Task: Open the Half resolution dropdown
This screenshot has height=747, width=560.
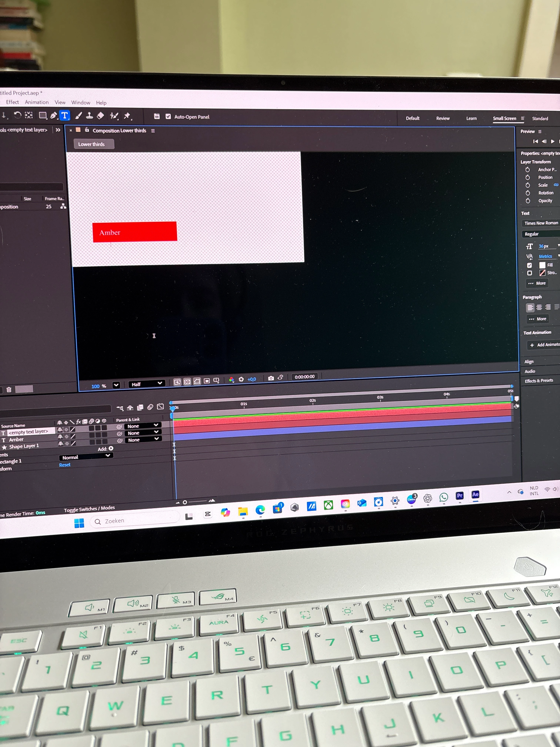Action: click(x=147, y=384)
